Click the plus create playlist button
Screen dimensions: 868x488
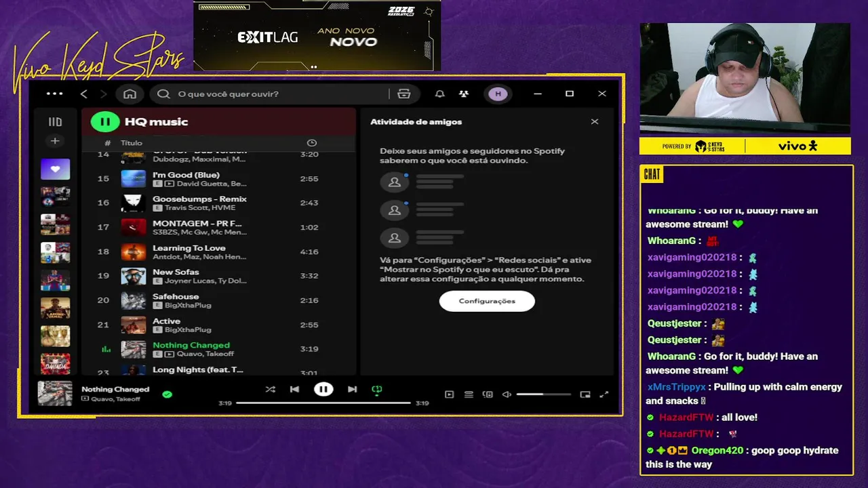click(55, 141)
